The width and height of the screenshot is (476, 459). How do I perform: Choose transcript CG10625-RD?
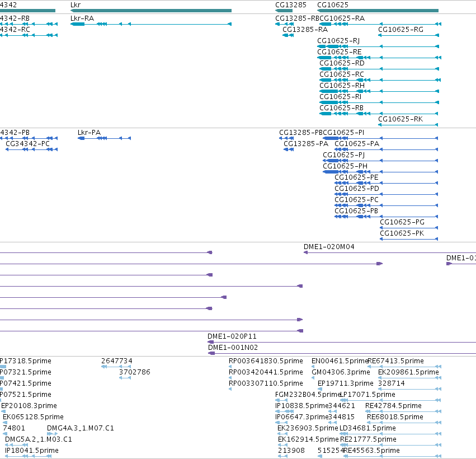(x=379, y=69)
